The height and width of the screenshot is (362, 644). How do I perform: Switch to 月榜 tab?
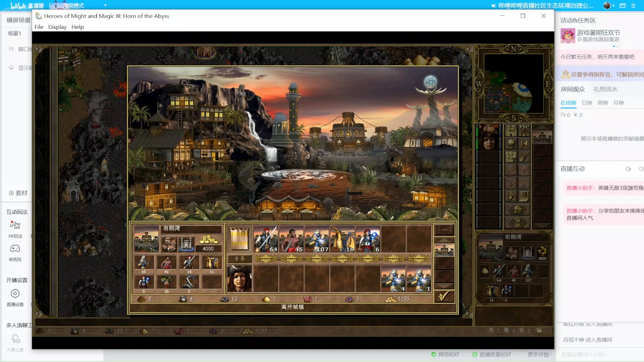pos(619,103)
